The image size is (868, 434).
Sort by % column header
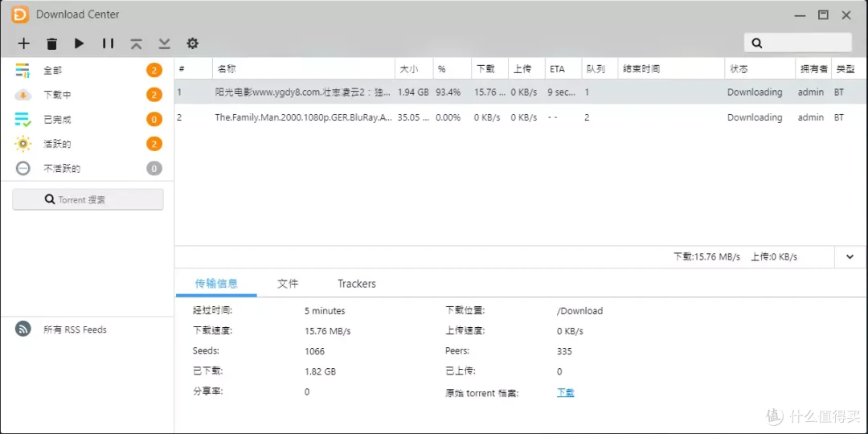[452, 69]
